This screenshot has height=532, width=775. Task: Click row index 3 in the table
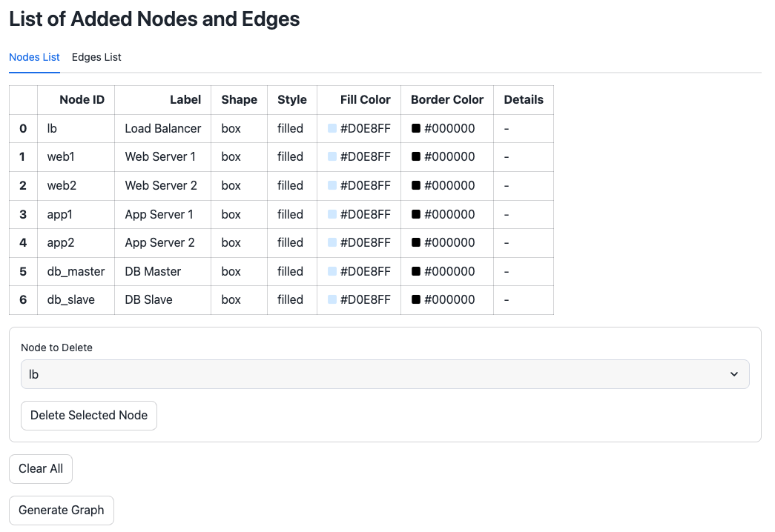[23, 214]
